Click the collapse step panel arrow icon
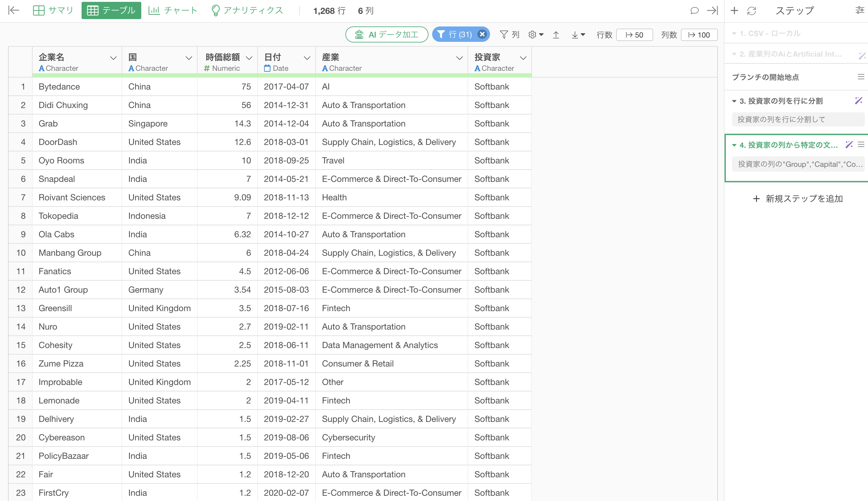This screenshot has height=501, width=868. [712, 11]
